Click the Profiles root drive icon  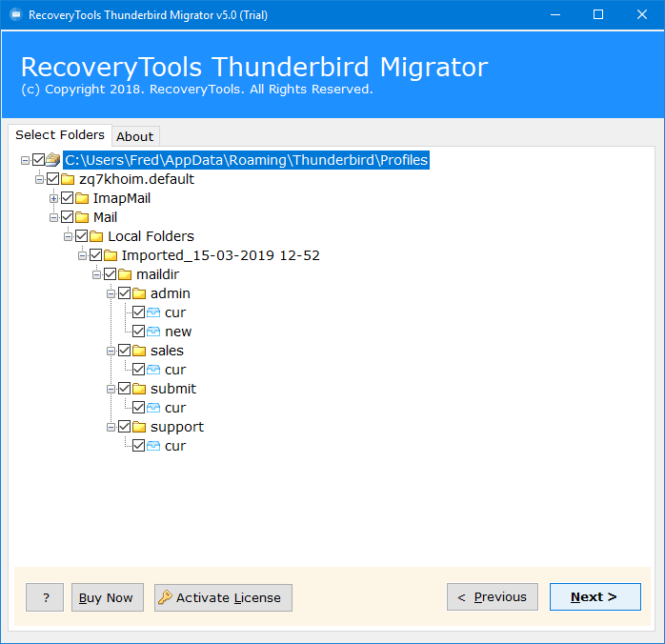pos(53,160)
